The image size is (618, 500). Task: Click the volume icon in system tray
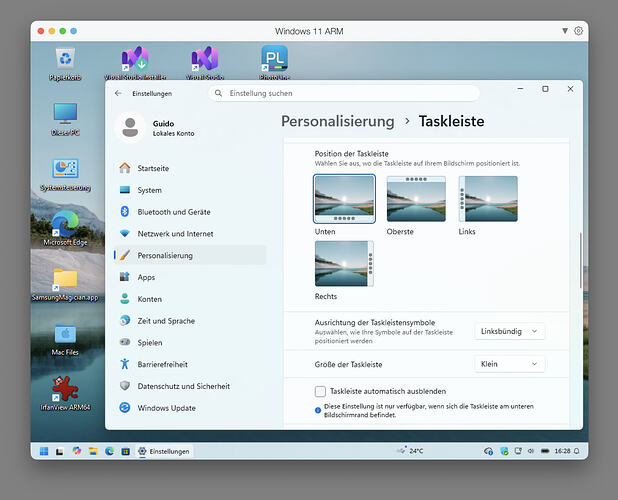[531, 451]
